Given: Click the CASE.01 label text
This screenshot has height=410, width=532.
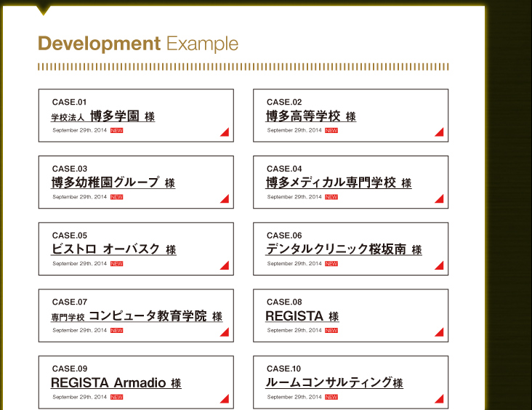Looking at the screenshot, I should pyautogui.click(x=70, y=102).
